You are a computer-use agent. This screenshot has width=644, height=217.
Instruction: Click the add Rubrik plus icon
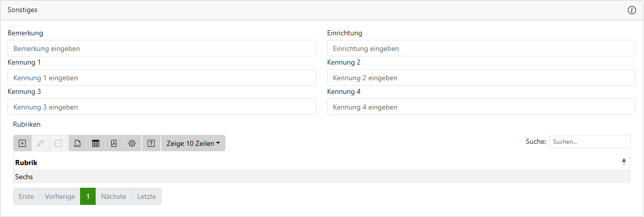tap(22, 143)
